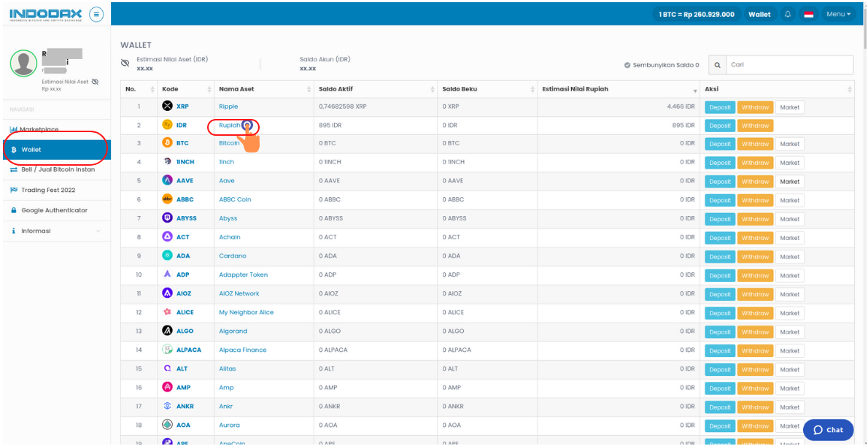Sort table by the Nama Aset column
868x446 pixels.
(x=263, y=89)
